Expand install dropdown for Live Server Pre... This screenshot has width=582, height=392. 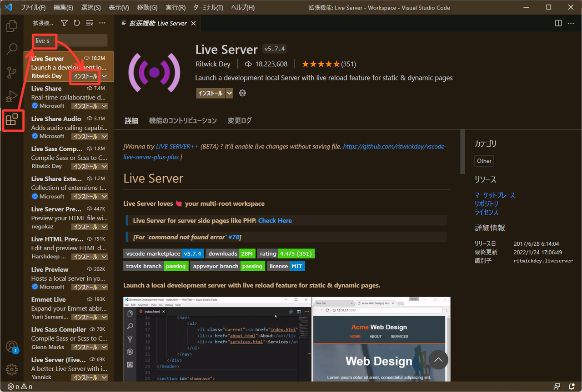click(x=105, y=227)
